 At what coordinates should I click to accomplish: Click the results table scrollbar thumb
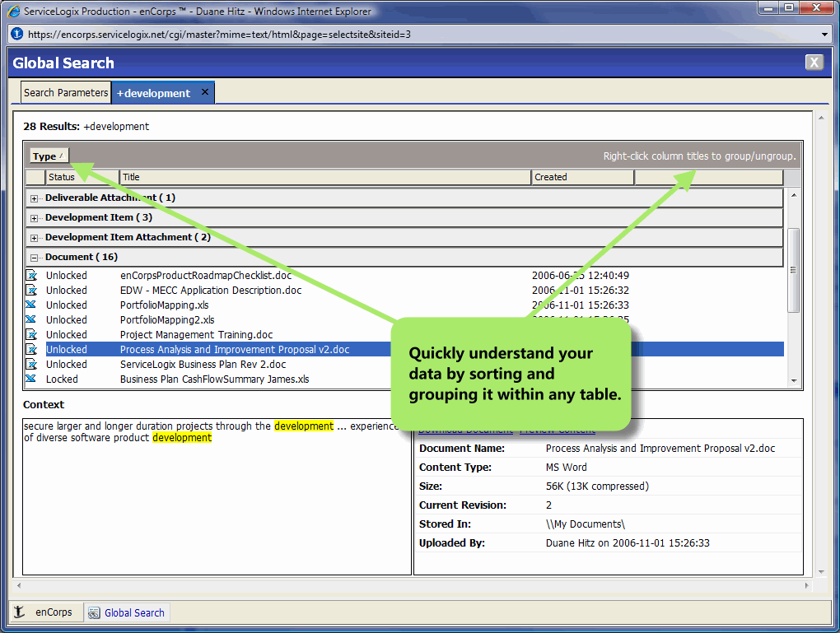tap(794, 270)
